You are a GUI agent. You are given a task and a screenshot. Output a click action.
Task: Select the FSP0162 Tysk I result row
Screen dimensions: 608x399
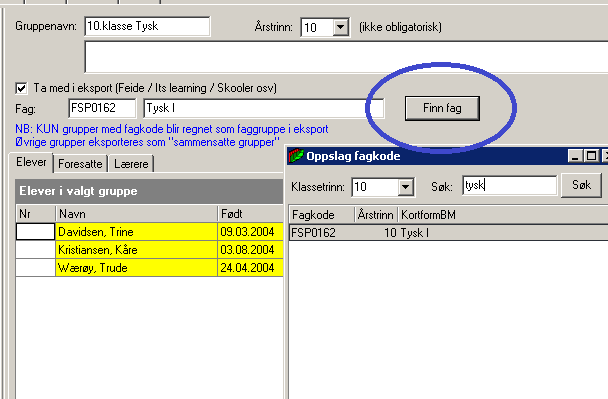tap(449, 233)
